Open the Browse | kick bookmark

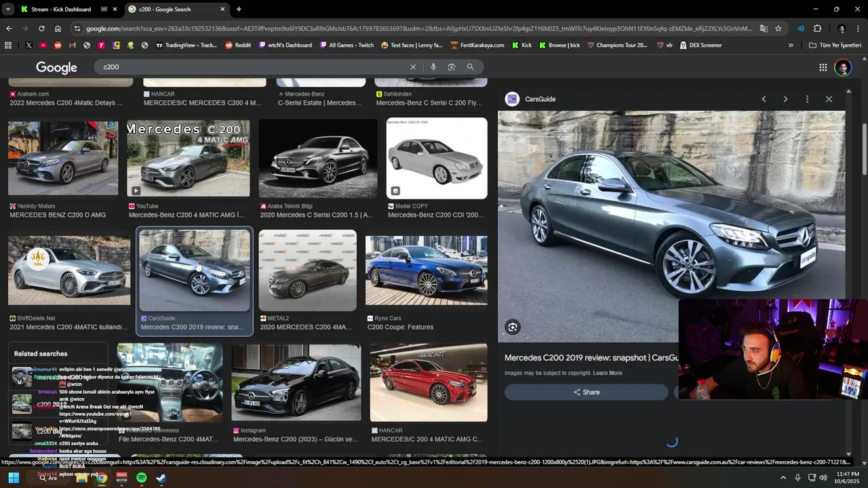tap(559, 45)
